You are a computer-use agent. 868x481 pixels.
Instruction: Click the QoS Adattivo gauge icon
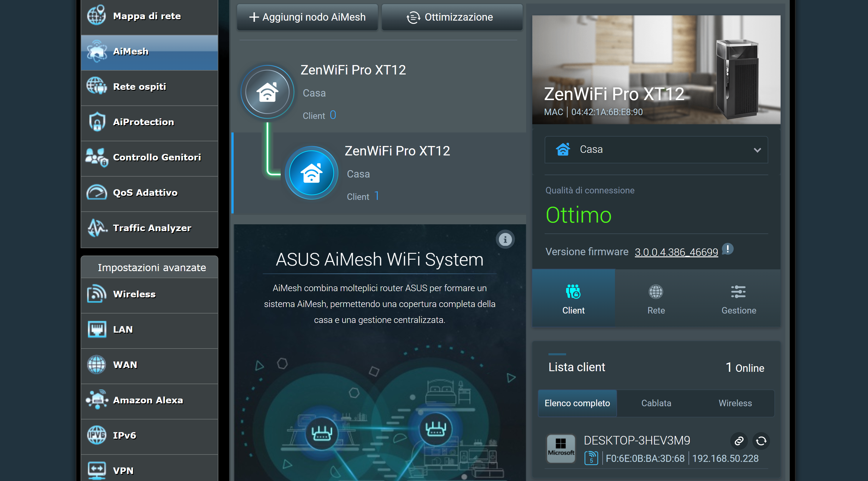(97, 193)
